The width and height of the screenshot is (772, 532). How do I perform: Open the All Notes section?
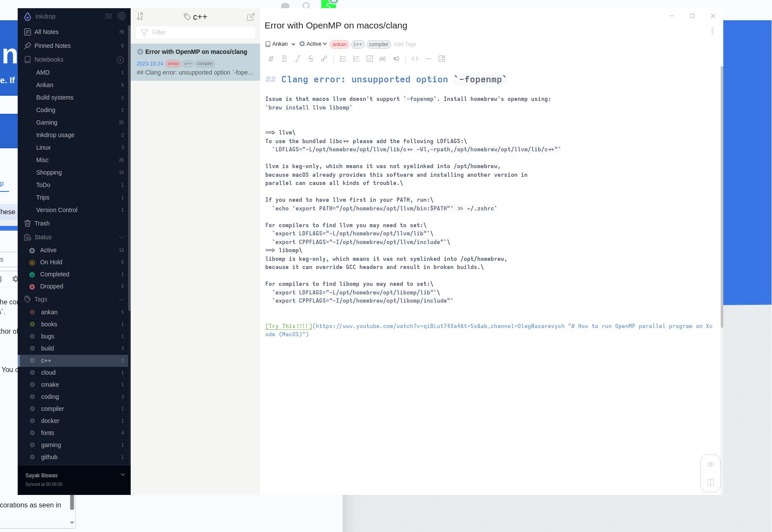(73, 32)
